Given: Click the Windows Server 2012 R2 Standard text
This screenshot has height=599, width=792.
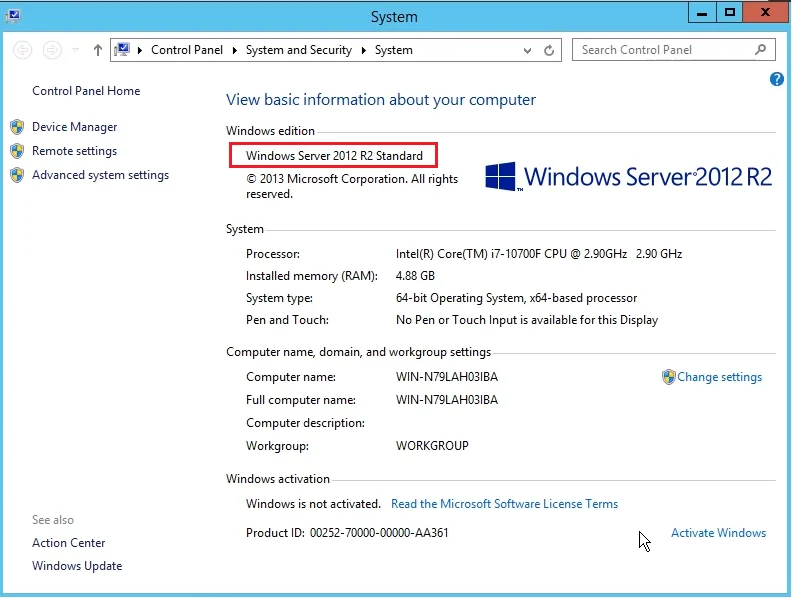Looking at the screenshot, I should click(x=334, y=156).
